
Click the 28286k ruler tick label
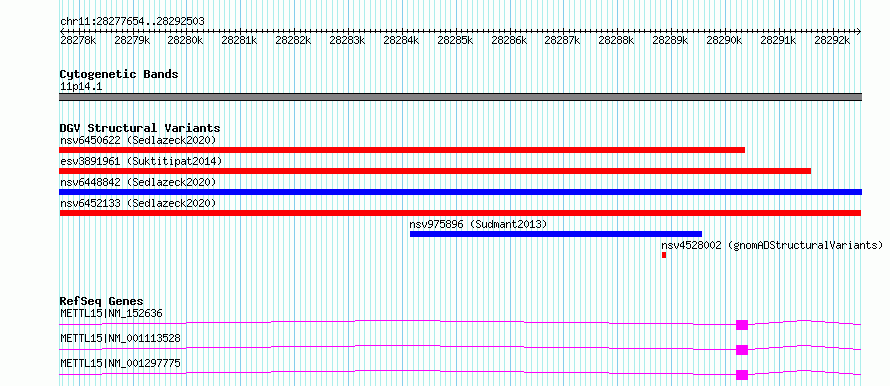point(509,40)
